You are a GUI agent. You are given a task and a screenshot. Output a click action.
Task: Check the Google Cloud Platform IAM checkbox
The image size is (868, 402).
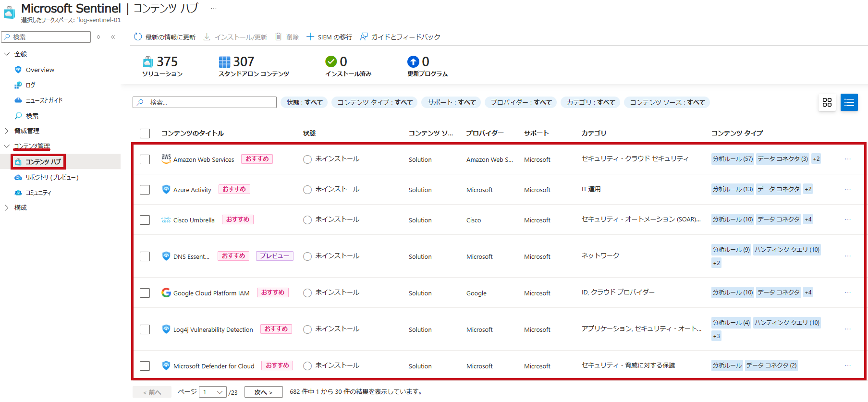(145, 293)
